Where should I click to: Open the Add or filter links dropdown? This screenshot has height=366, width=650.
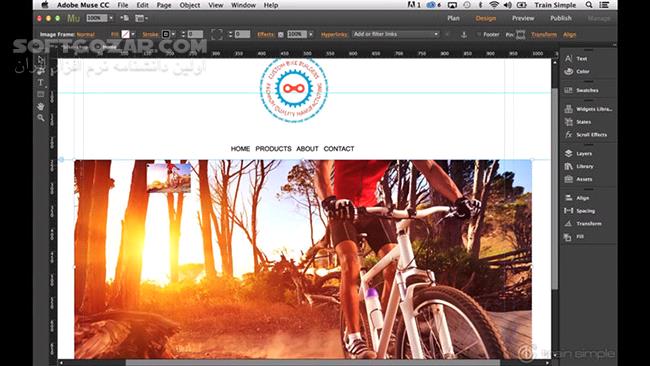(x=395, y=34)
